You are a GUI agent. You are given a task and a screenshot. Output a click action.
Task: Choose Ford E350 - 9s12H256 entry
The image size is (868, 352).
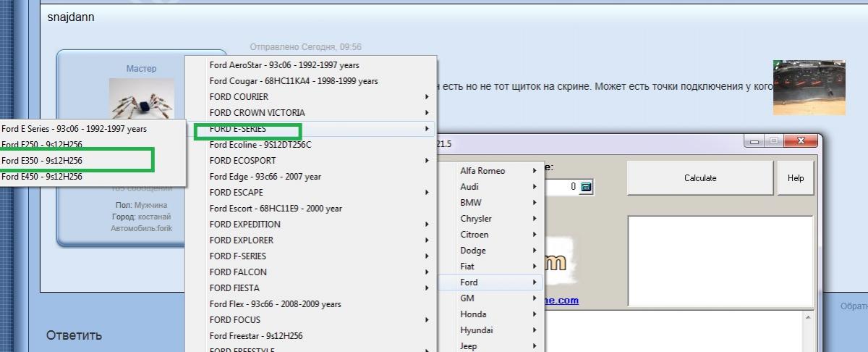pyautogui.click(x=93, y=161)
